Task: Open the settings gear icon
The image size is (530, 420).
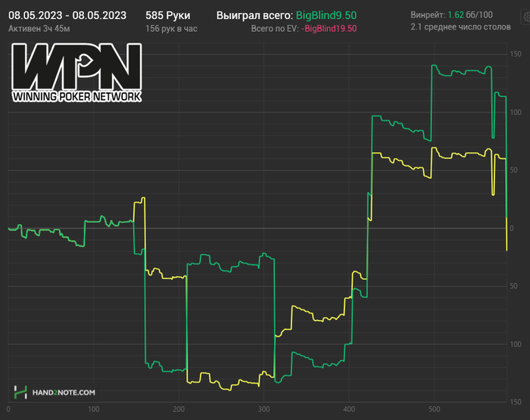Action: point(526,16)
